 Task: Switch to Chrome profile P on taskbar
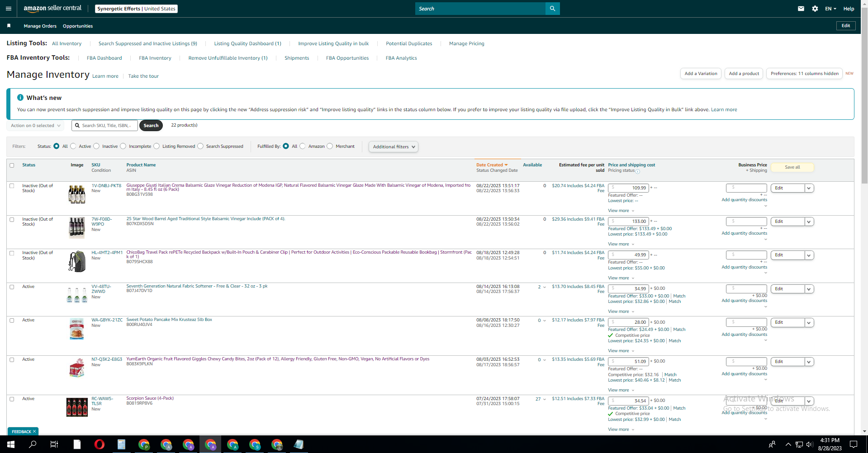click(x=144, y=444)
